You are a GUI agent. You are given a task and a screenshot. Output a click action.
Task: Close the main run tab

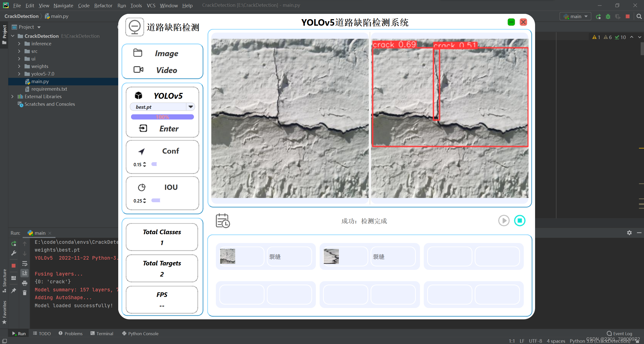pyautogui.click(x=50, y=233)
